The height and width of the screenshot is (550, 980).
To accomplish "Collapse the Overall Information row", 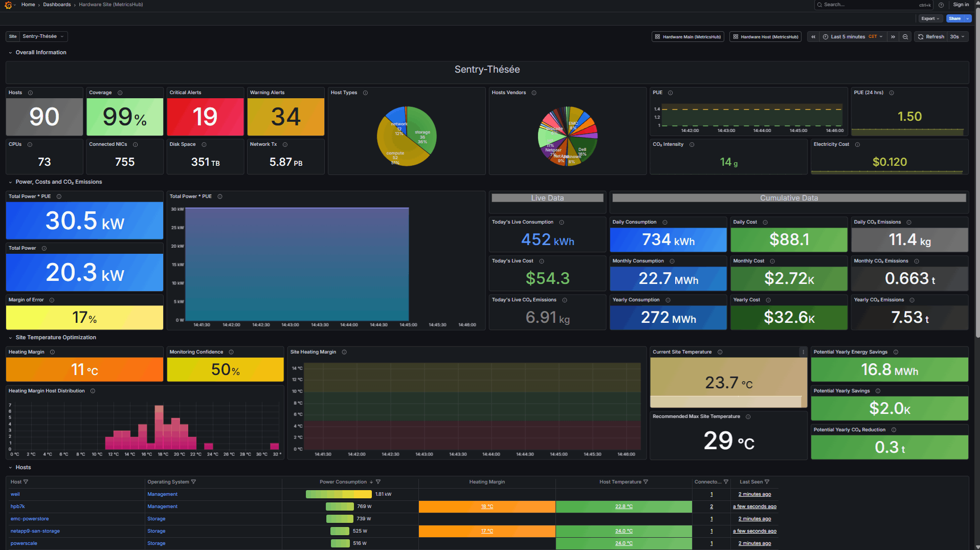I will 10,53.
